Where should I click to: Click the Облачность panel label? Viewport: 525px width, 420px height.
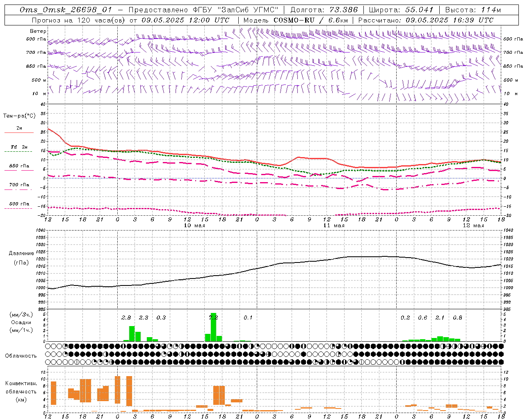21,356
